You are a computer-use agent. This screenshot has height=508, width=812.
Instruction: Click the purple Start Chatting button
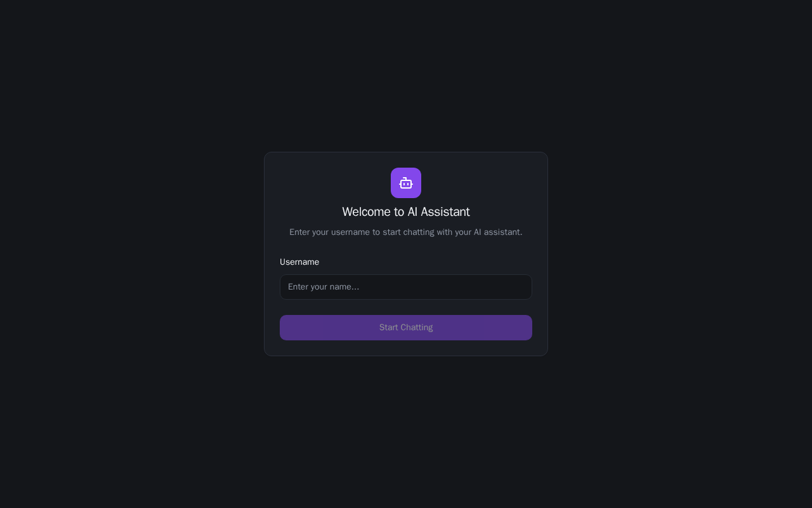point(406,328)
